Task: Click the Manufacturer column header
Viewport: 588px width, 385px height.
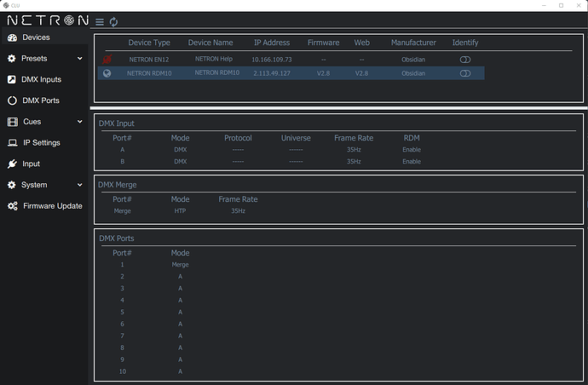Action: tap(413, 43)
